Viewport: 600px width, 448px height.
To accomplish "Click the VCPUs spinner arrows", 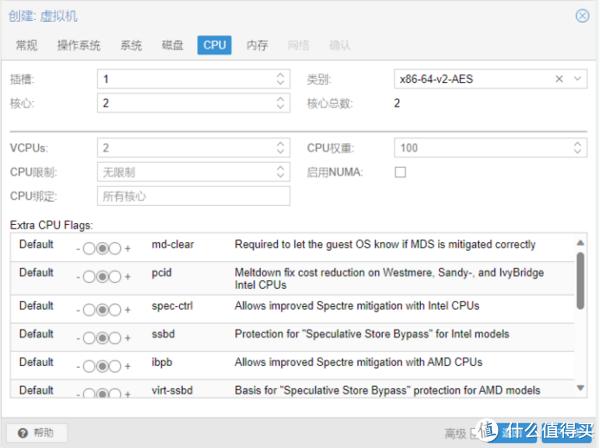I will coord(280,148).
